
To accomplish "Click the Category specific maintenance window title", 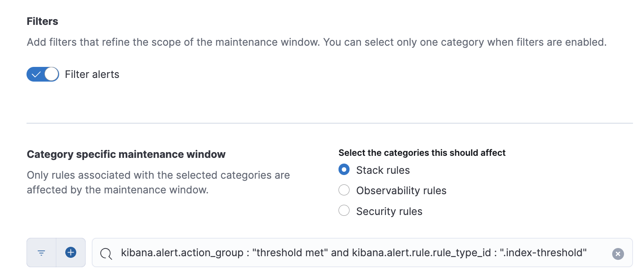I will 126,154.
